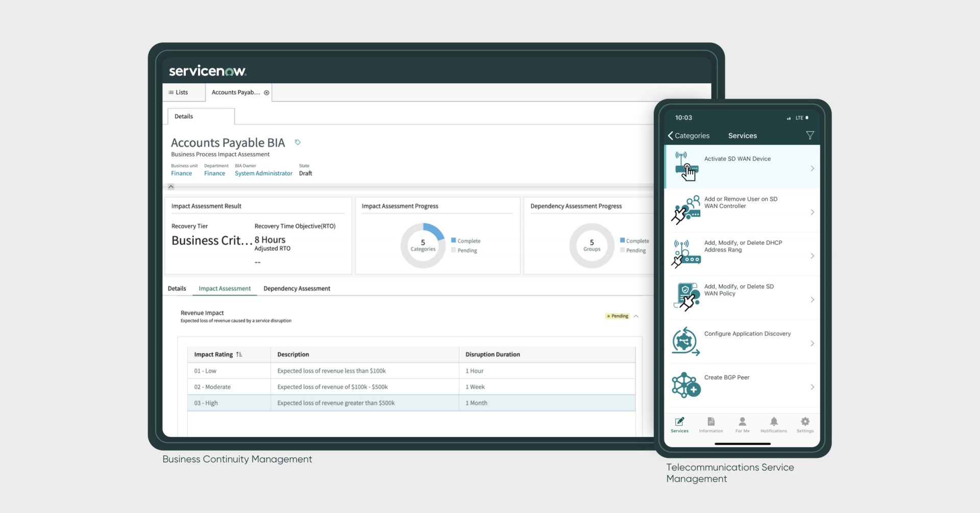This screenshot has height=513, width=980.
Task: Expand Create BGP Peer chevron
Action: tap(812, 387)
